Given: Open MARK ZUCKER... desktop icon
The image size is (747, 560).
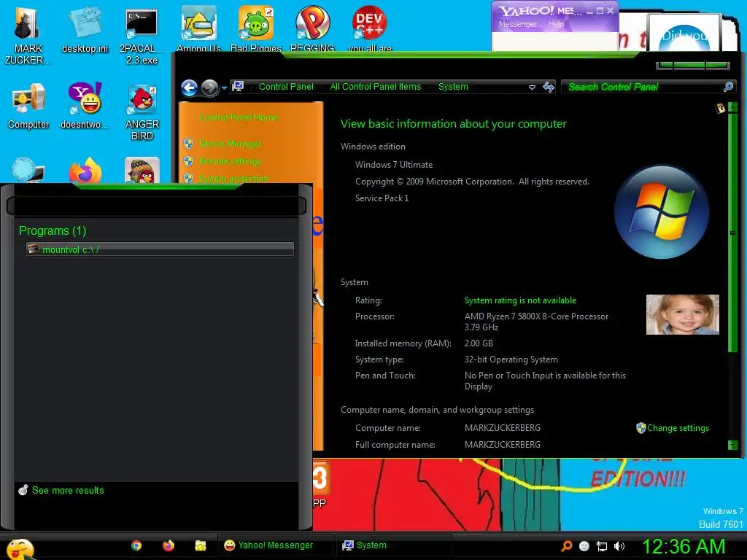Looking at the screenshot, I should [28, 36].
